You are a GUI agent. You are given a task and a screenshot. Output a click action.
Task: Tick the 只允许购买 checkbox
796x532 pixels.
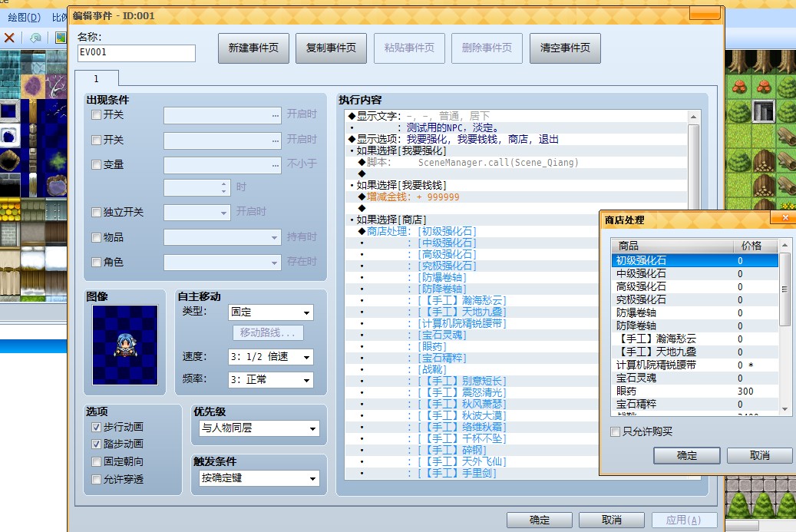click(616, 431)
